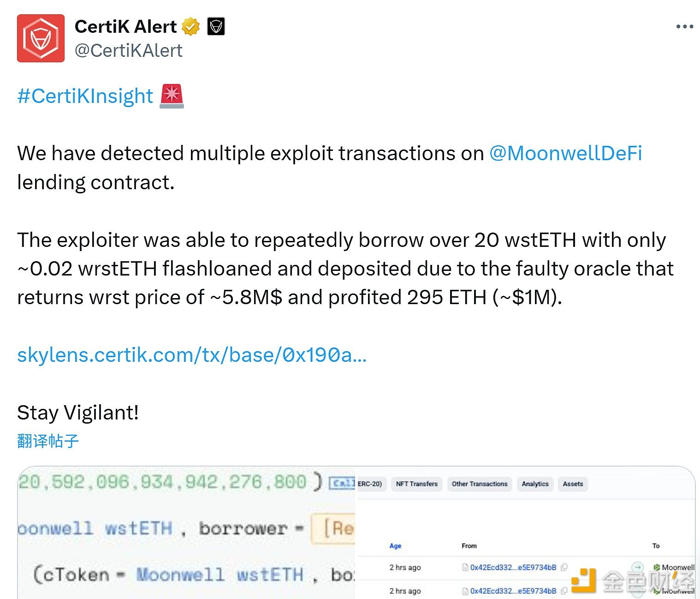Screen dimensions: 700x599
Task: Click the black affiliated-organization shield badge
Action: [x=215, y=26]
